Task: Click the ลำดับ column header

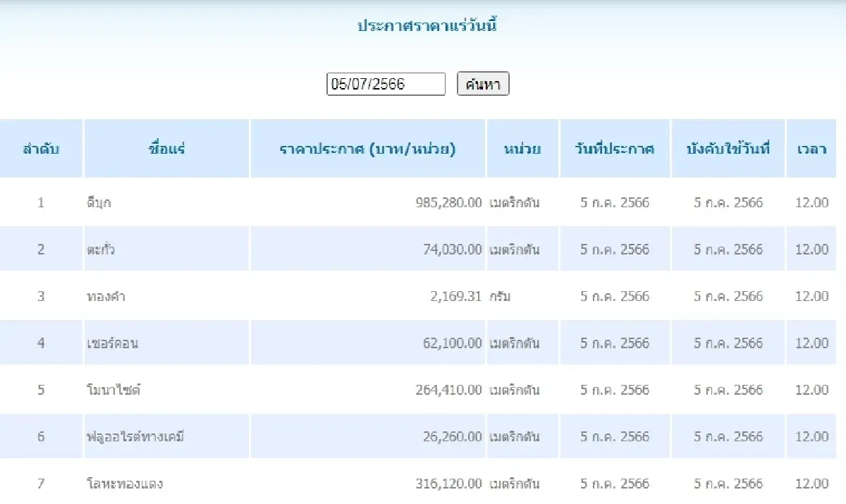Action: 41,149
